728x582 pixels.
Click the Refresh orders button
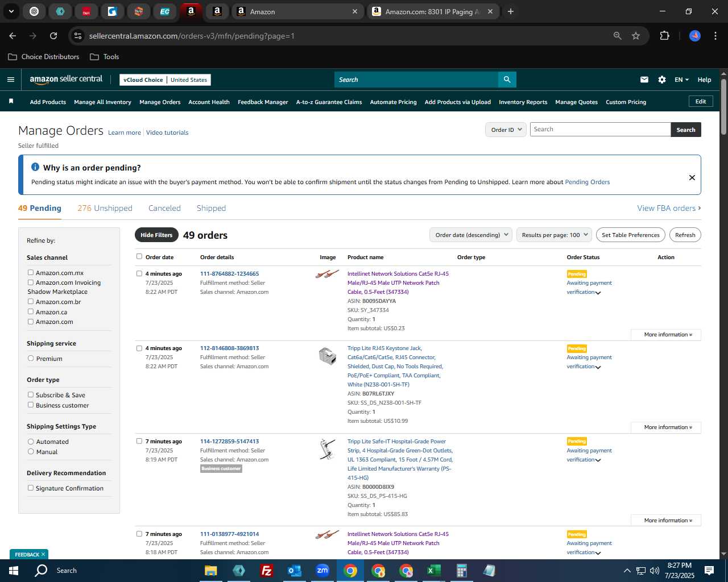(x=685, y=235)
